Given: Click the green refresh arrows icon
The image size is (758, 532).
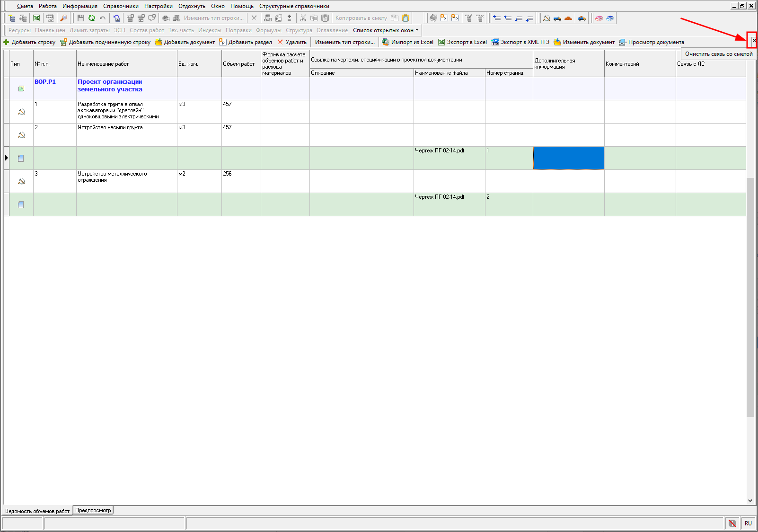Looking at the screenshot, I should coord(92,18).
